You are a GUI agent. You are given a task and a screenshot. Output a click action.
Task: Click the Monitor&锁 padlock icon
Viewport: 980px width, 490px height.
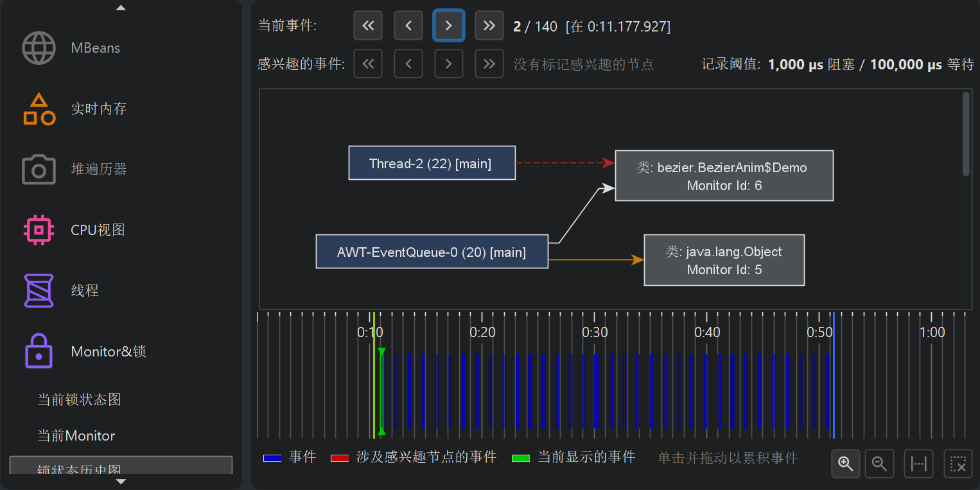(x=39, y=351)
